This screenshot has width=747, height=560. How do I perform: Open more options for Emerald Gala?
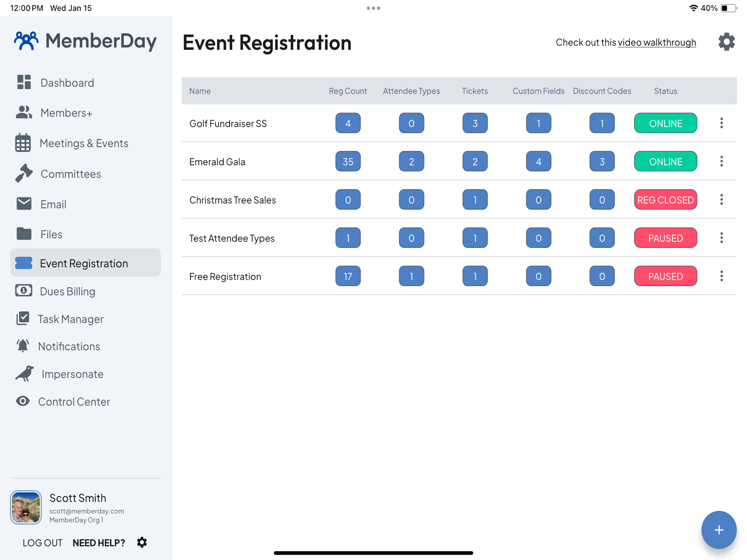(721, 161)
